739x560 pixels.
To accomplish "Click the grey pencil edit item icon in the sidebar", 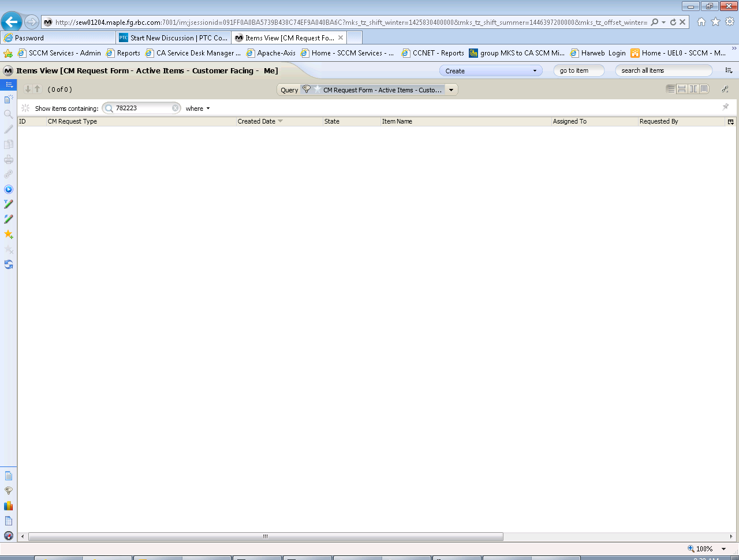I will 9,129.
